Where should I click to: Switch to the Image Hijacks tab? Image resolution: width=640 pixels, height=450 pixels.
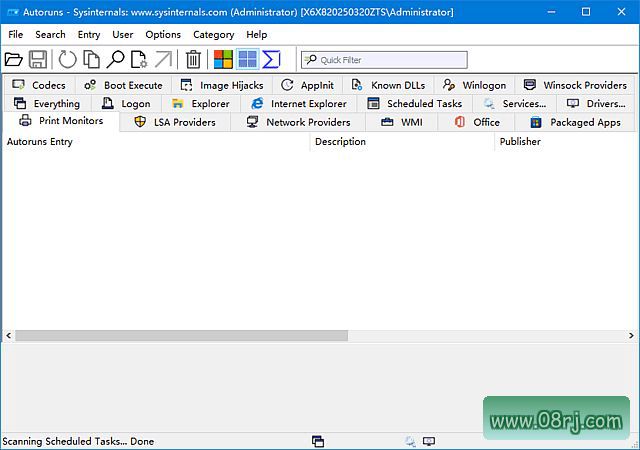point(222,85)
